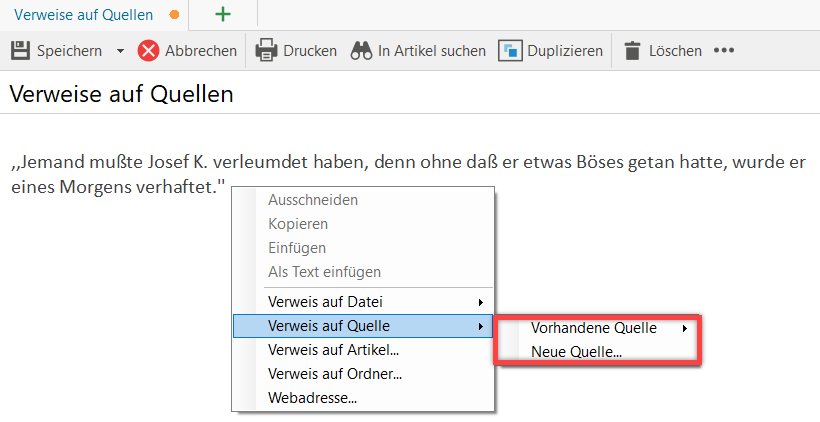820x422 pixels.
Task: Expand Verweis auf Datei submenu
Action: click(x=325, y=301)
